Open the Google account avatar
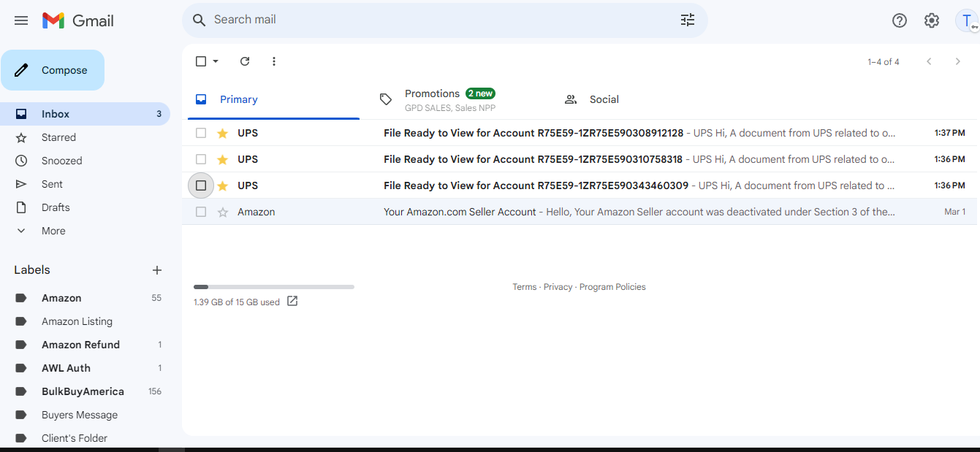The height and width of the screenshot is (452, 980). coord(966,20)
